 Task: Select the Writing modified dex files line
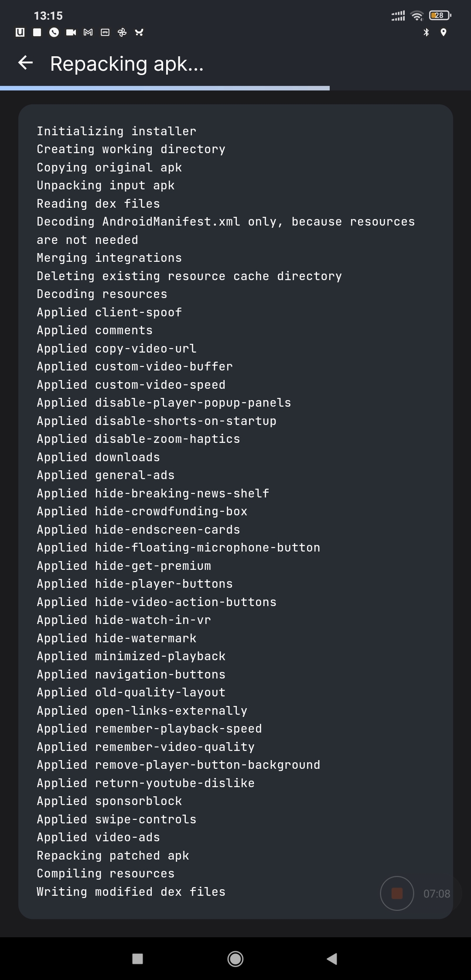click(131, 891)
